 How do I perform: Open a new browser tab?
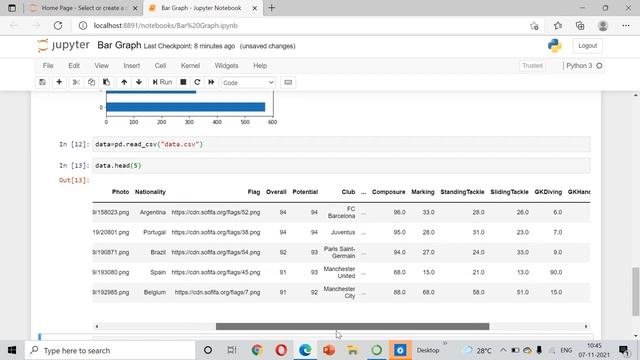271,8
